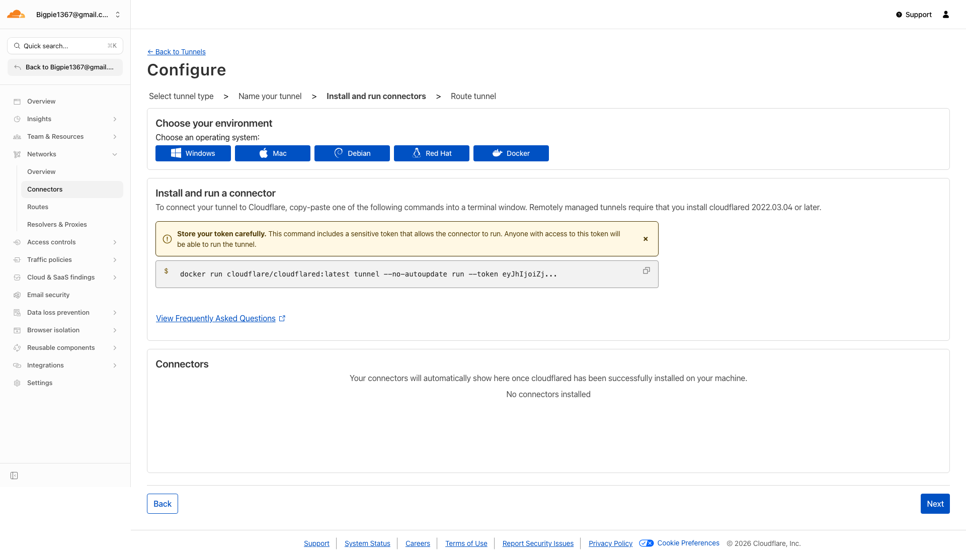The height and width of the screenshot is (560, 966).
Task: Open Settings in the sidebar
Action: 40,383
